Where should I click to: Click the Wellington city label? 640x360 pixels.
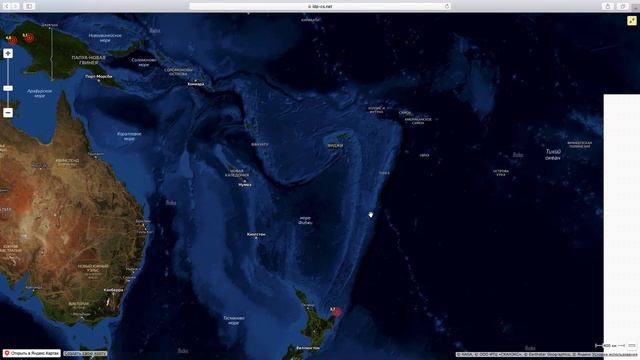click(308, 348)
